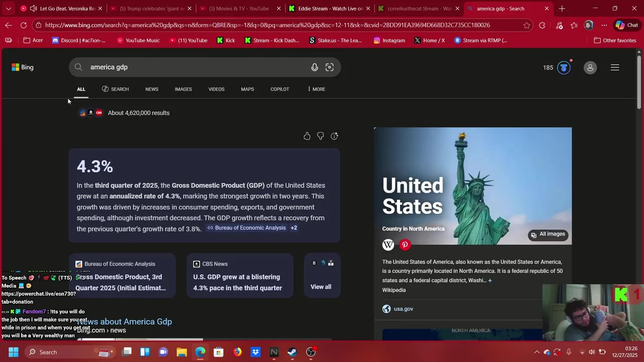This screenshot has height=362, width=644.
Task: Open browser Settings and more ellipsis
Action: pyautogui.click(x=604, y=25)
